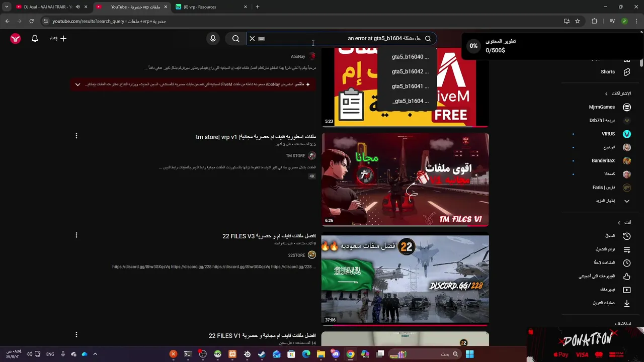Reload the YouTube page
The image size is (644, 362).
(31, 21)
